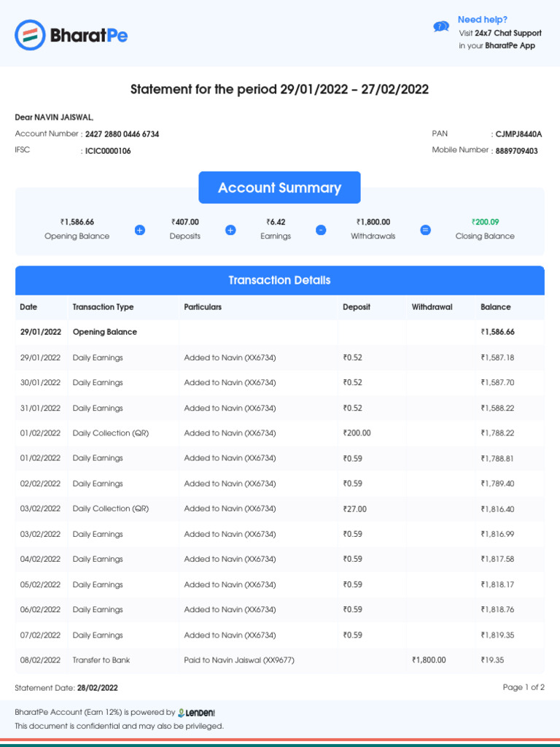
Task: Click the plus icon after Opening Balance
Action: [140, 230]
